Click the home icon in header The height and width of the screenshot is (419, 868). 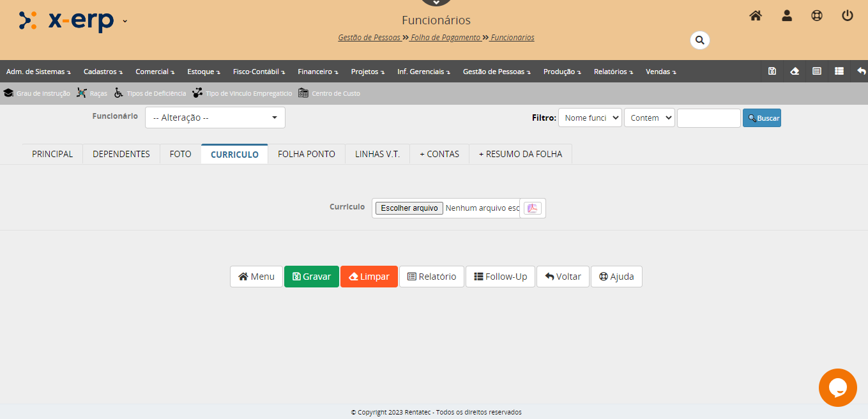[x=756, y=16]
